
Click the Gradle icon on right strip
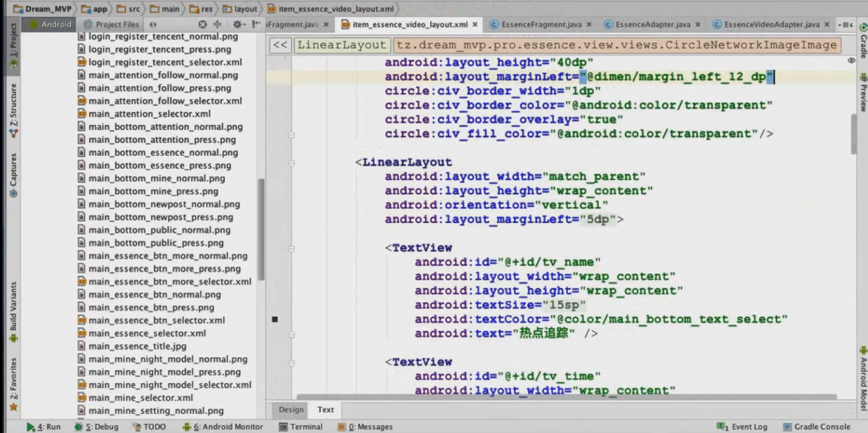point(863,28)
